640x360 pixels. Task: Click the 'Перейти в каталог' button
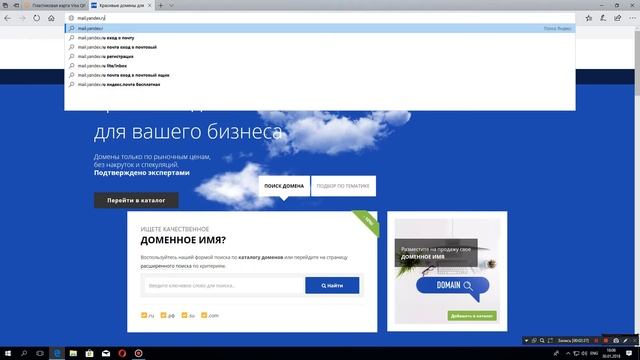pyautogui.click(x=136, y=200)
